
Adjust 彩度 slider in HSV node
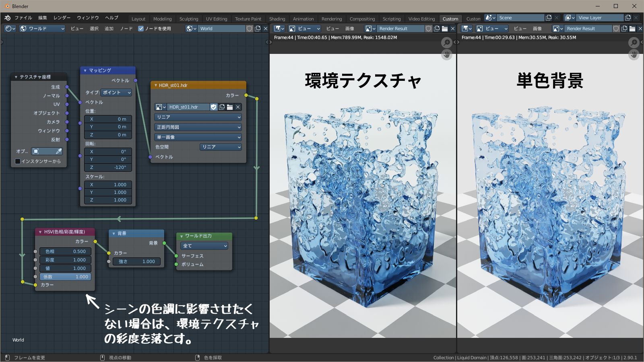[65, 260]
